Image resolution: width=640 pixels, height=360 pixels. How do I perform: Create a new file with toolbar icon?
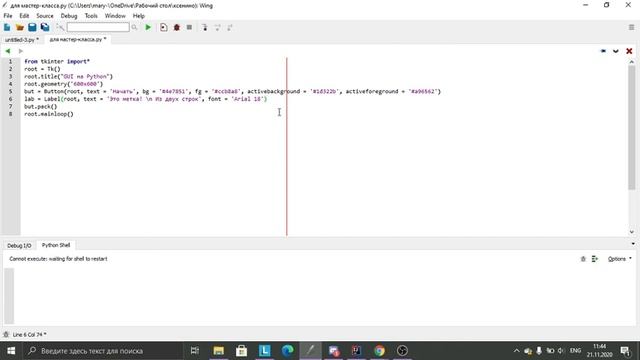tap(7, 27)
